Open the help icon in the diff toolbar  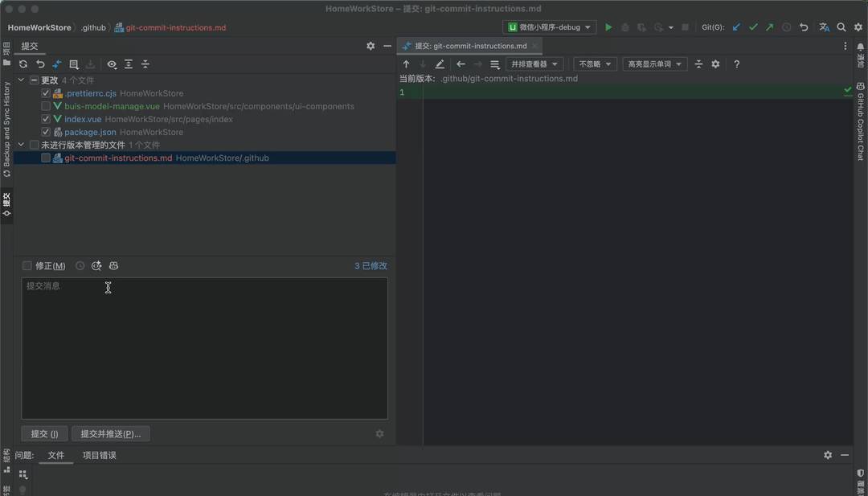tap(737, 64)
